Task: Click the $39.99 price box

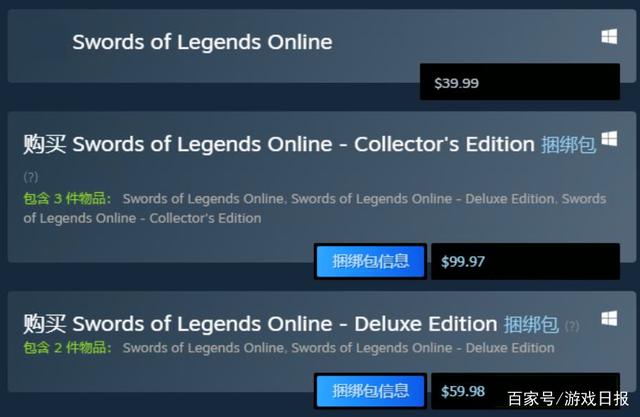Action: (520, 82)
